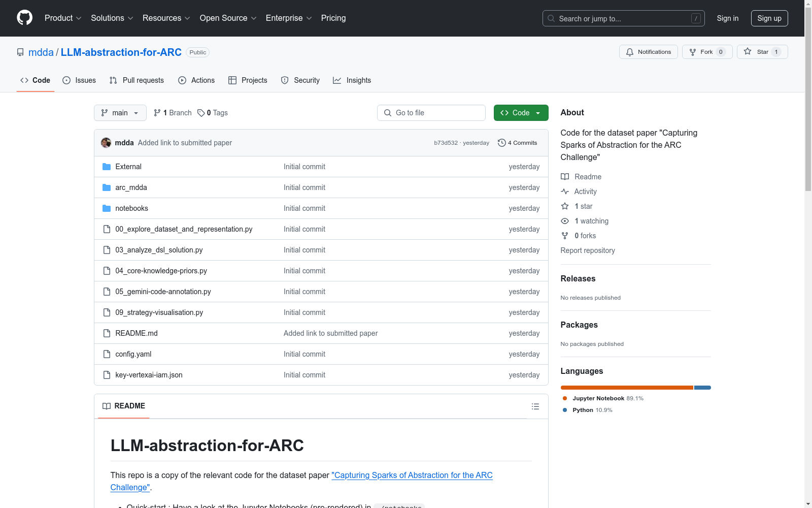Open the main branch selector dropdown
The width and height of the screenshot is (812, 508).
click(120, 113)
